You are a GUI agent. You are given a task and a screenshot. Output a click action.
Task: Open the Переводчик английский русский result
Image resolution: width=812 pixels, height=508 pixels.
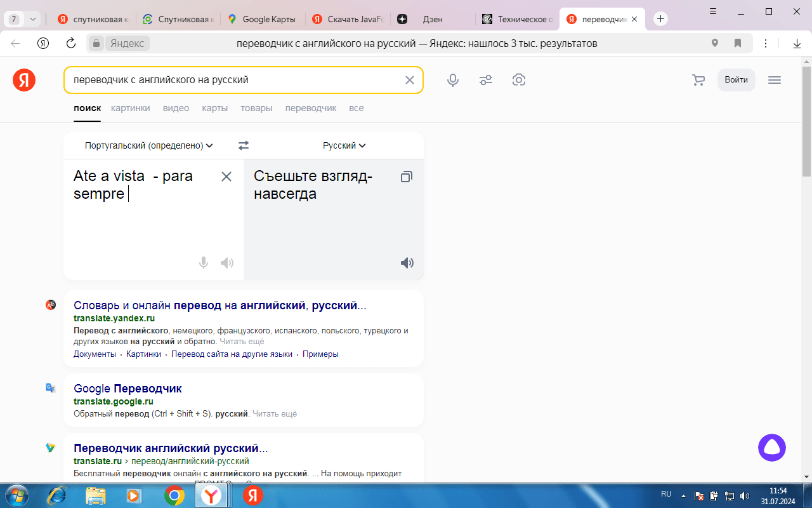click(x=171, y=448)
